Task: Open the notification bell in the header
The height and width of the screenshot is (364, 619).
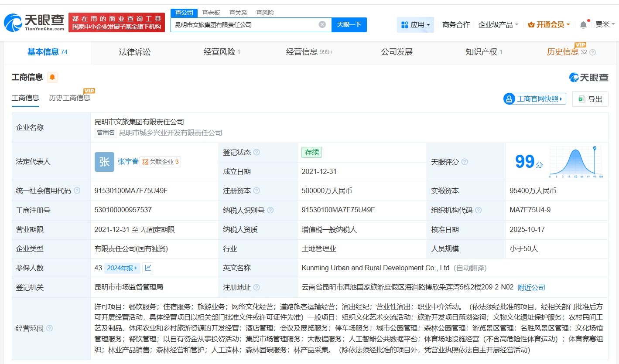Action: tap(583, 25)
